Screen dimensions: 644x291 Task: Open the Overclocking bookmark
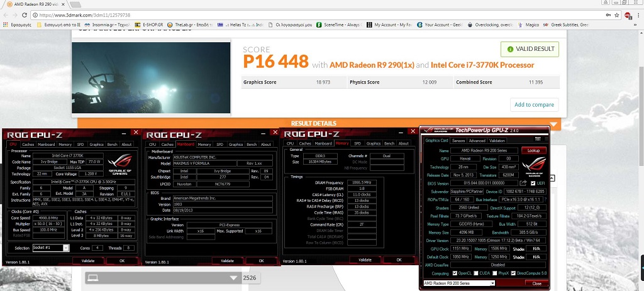pyautogui.click(x=490, y=25)
